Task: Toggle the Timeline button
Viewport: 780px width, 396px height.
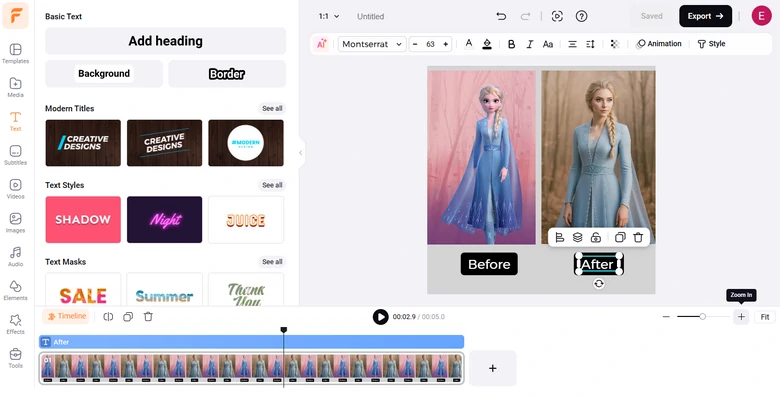Action: click(x=66, y=316)
